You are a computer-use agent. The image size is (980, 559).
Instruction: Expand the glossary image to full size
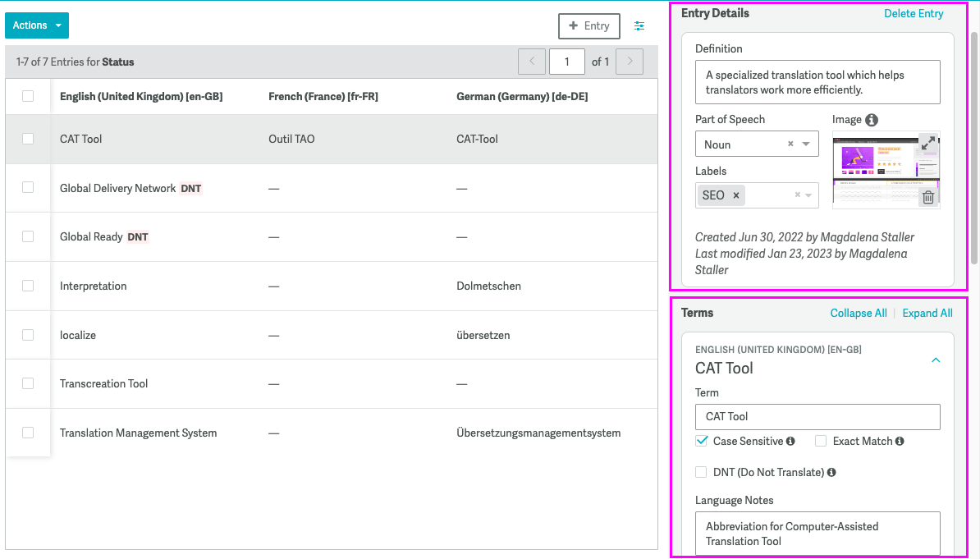coord(927,144)
